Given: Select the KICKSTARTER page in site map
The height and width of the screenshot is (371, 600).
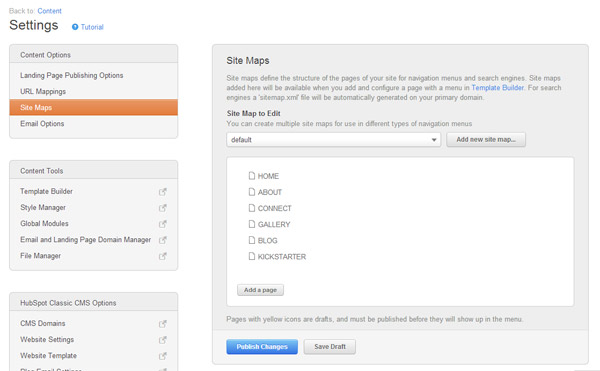Looking at the screenshot, I should pos(282,256).
